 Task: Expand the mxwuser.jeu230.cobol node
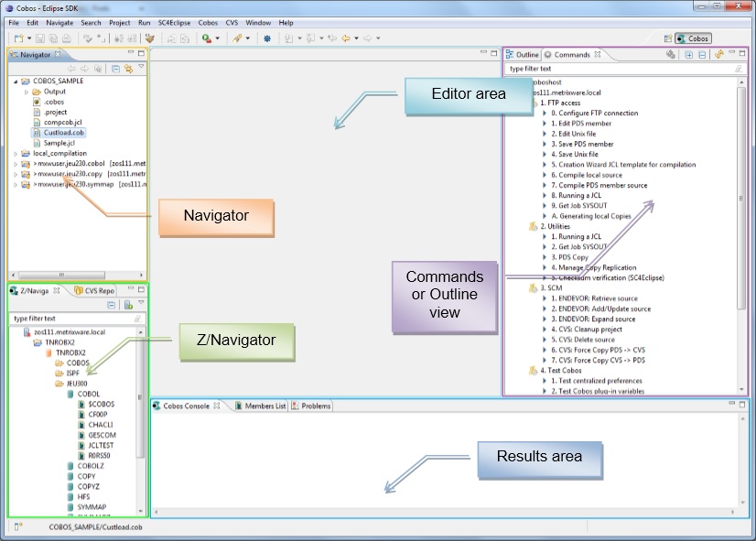16,164
